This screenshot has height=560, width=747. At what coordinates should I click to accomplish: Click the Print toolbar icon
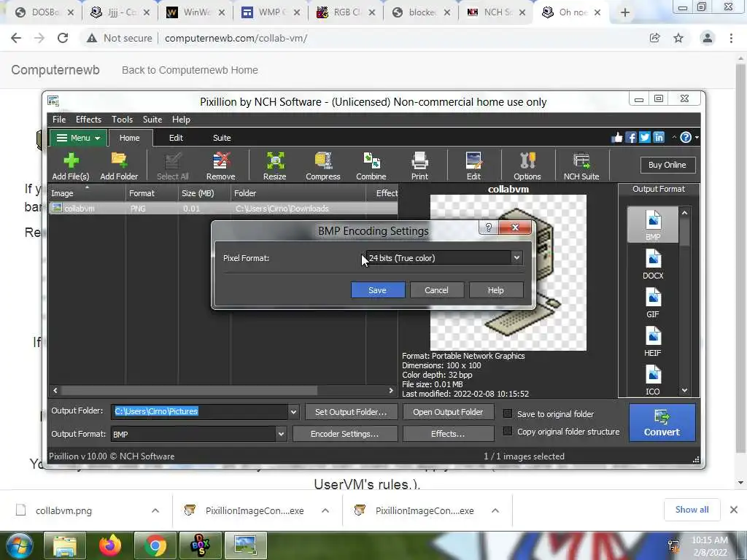click(419, 166)
